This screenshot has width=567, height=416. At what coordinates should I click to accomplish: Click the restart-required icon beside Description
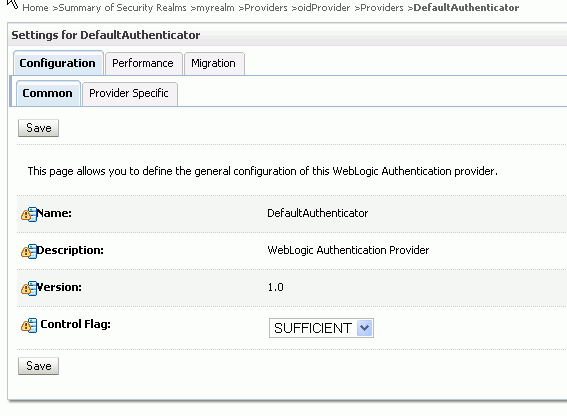pos(29,251)
